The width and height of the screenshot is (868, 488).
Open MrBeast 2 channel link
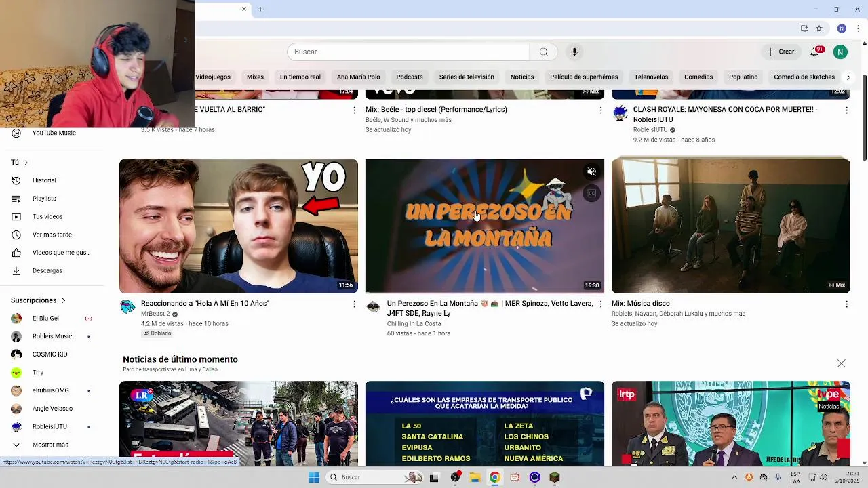tap(155, 314)
